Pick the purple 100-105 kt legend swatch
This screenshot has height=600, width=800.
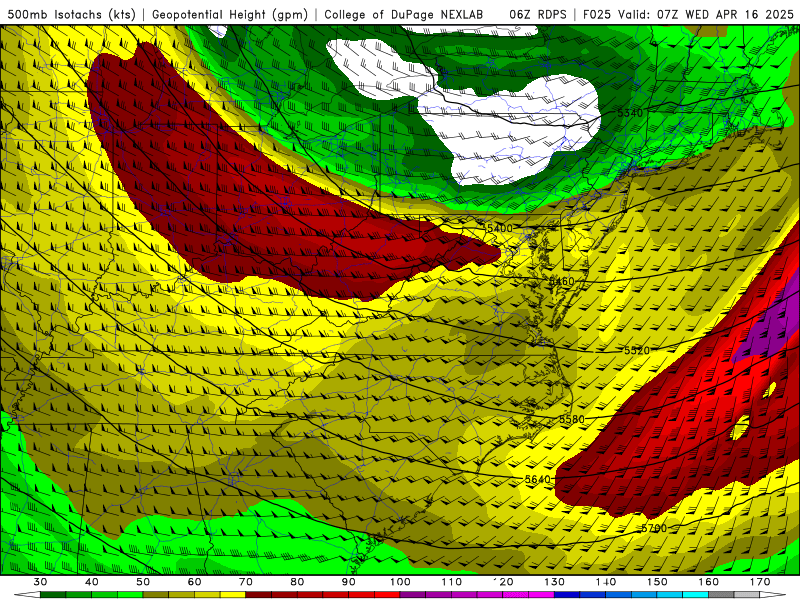coord(413,595)
